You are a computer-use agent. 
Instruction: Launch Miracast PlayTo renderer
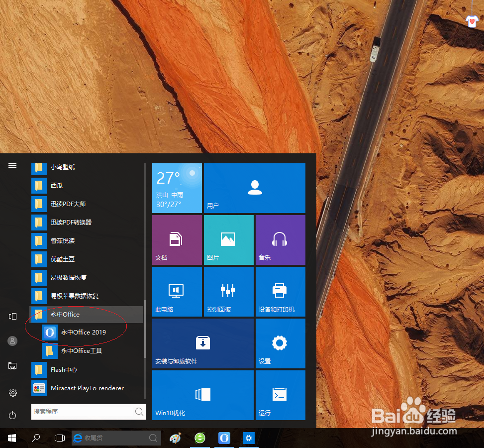coord(87,388)
